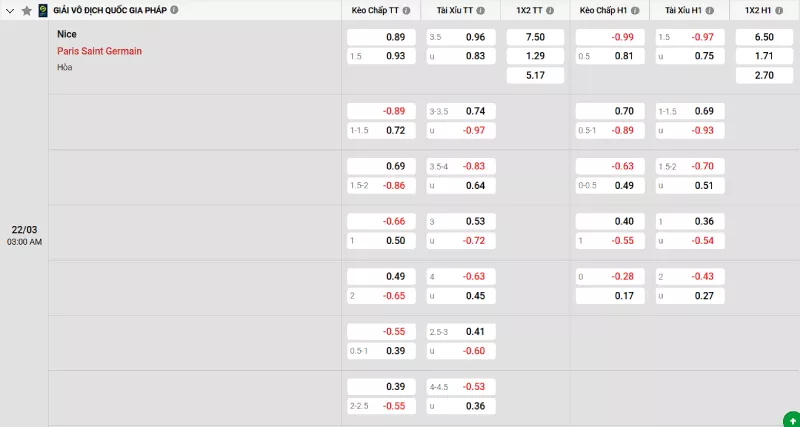Show info for Tài Xỉu TT column
Image resolution: width=800 pixels, height=427 pixels.
coord(480,10)
